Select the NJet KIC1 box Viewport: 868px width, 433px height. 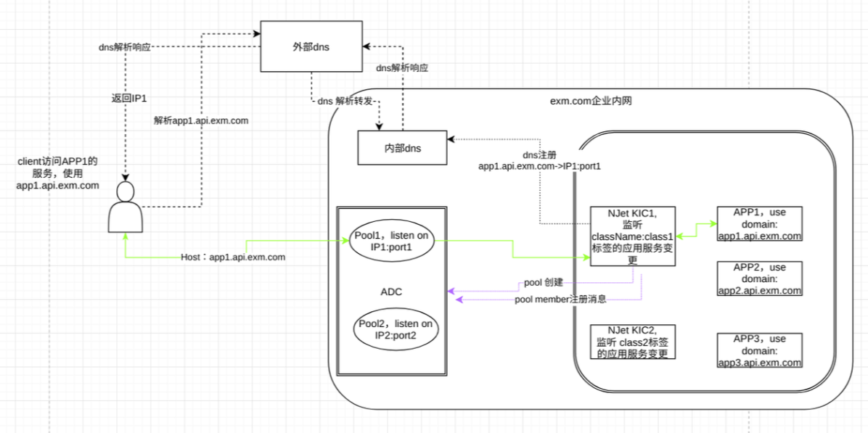point(633,236)
